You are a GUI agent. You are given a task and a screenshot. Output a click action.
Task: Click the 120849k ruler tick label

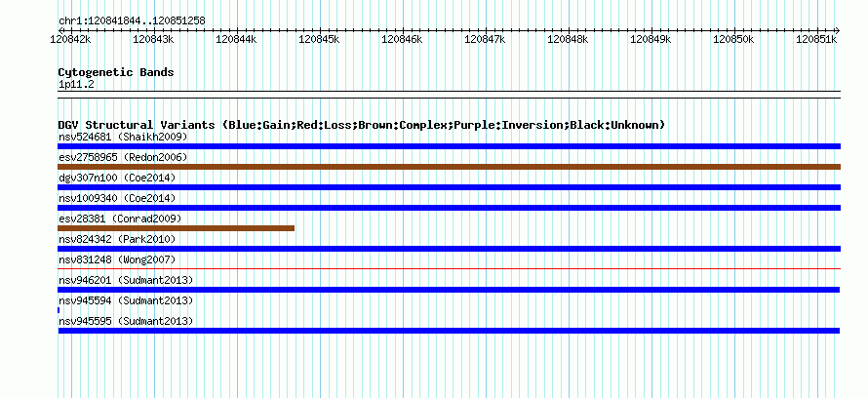click(651, 39)
